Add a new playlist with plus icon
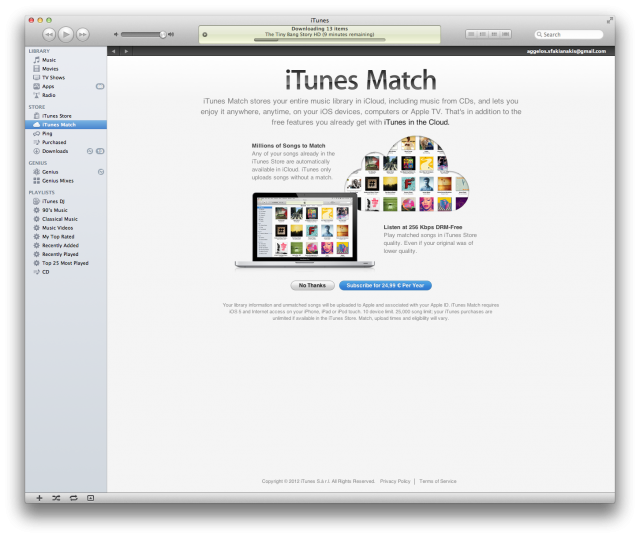Image resolution: width=640 pixels, height=538 pixels. 39,498
